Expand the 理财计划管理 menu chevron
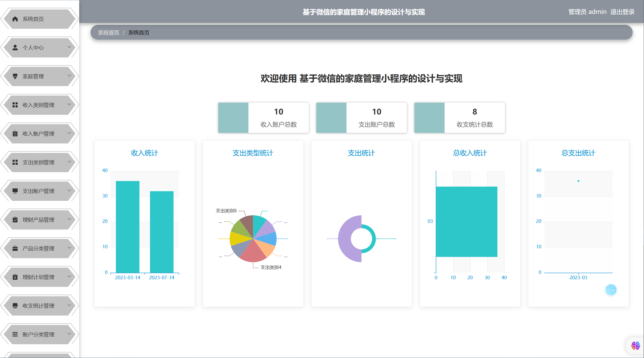The image size is (644, 358). point(69,276)
